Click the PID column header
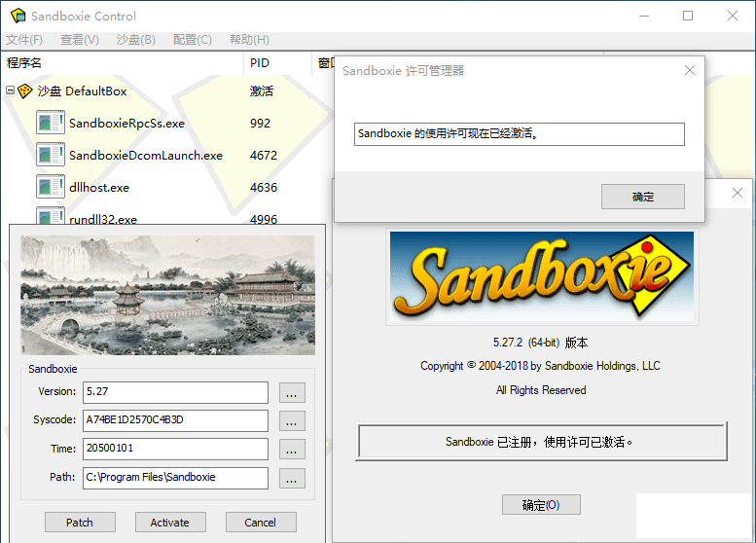756x543 pixels. (x=277, y=62)
